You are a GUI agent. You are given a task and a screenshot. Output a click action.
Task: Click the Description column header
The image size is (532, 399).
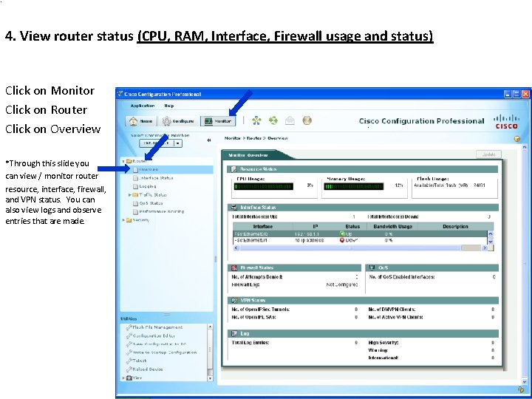point(455,226)
